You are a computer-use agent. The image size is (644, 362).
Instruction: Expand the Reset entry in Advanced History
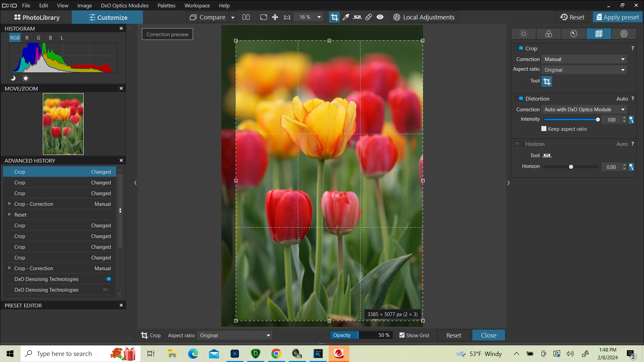pyautogui.click(x=9, y=215)
